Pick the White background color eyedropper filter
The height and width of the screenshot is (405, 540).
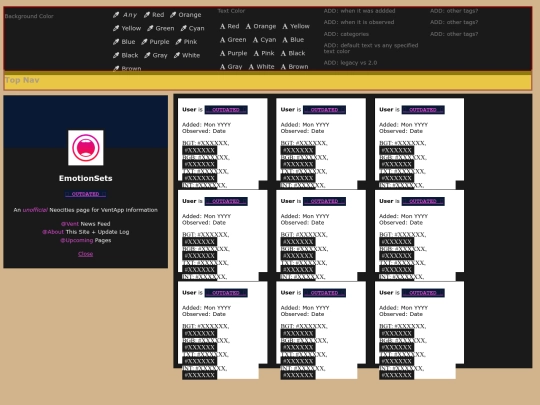(x=187, y=55)
